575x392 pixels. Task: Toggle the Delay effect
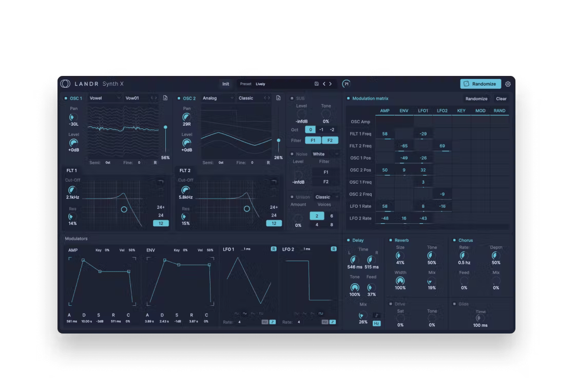click(x=349, y=240)
